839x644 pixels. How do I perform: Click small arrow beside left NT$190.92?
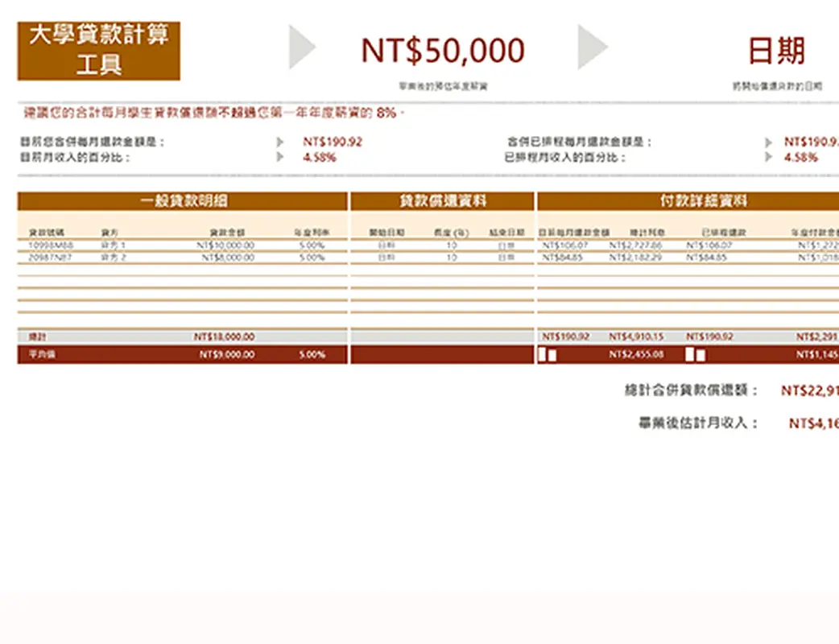[x=280, y=142]
